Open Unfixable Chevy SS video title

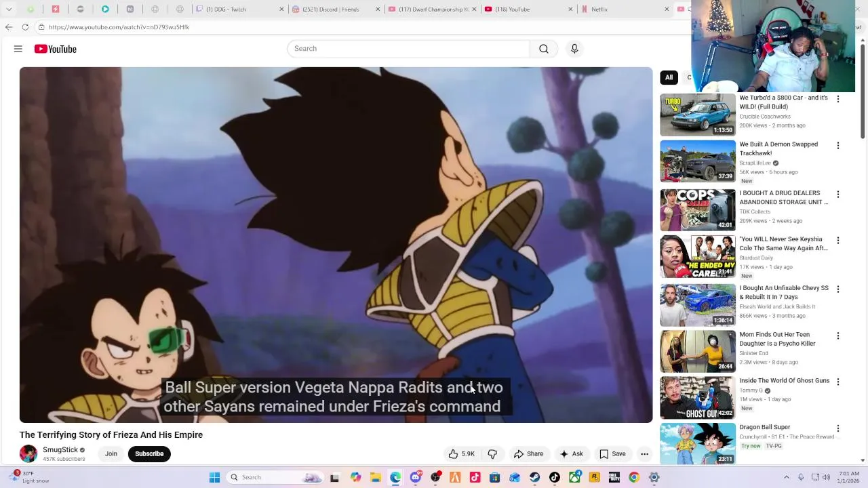[x=784, y=292]
